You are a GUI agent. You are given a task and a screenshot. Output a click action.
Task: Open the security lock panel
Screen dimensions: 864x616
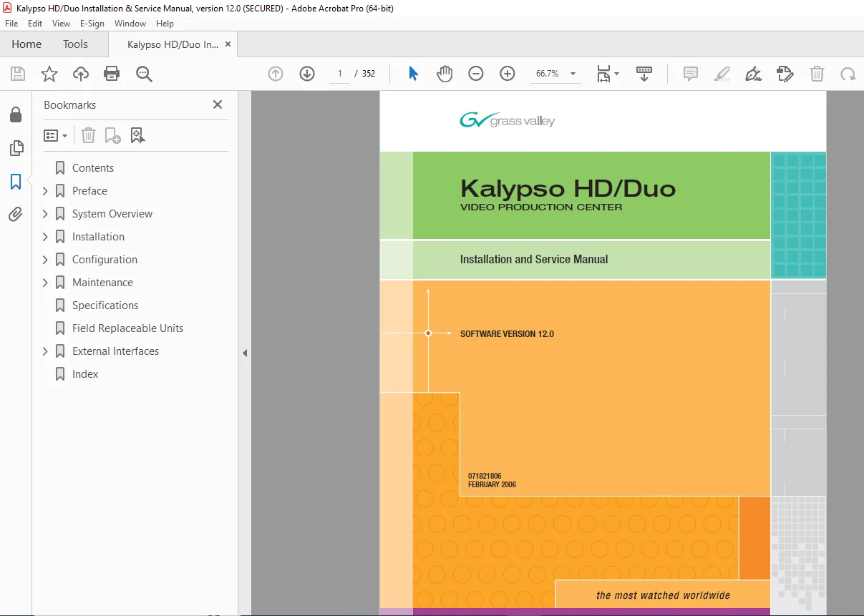(16, 114)
